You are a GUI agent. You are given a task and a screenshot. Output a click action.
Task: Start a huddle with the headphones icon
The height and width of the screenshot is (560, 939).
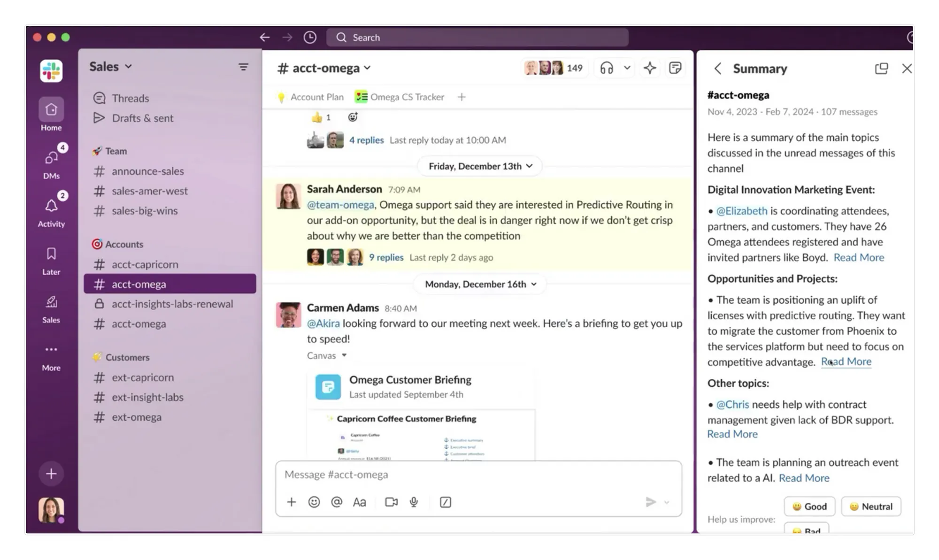coord(606,68)
